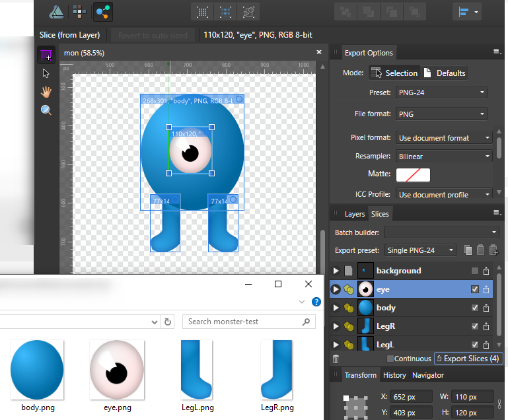The image size is (508, 420).
Task: Click the export icon on the eye slice
Action: tap(486, 289)
